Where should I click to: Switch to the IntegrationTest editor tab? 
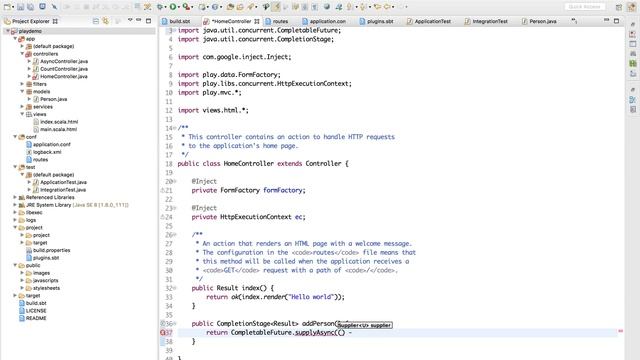coord(490,21)
